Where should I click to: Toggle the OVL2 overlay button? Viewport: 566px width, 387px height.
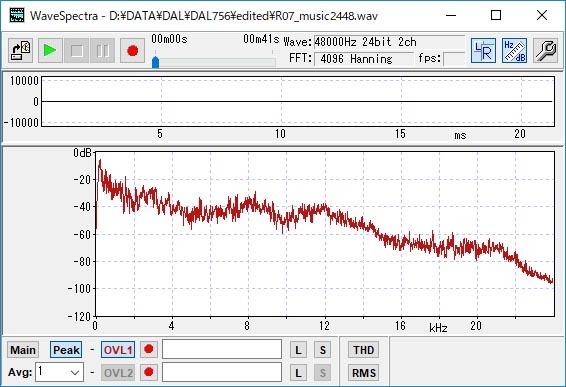pos(118,373)
